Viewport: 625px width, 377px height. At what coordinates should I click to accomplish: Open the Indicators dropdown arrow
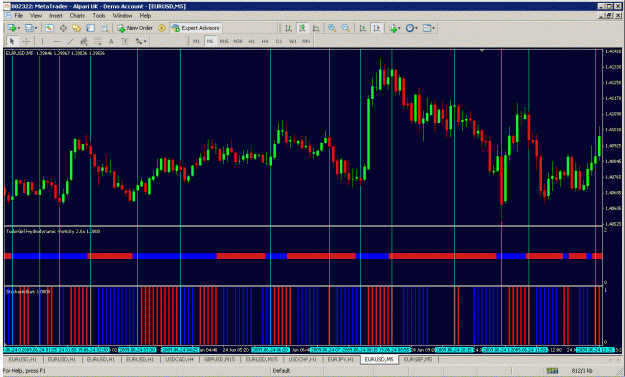coord(399,28)
